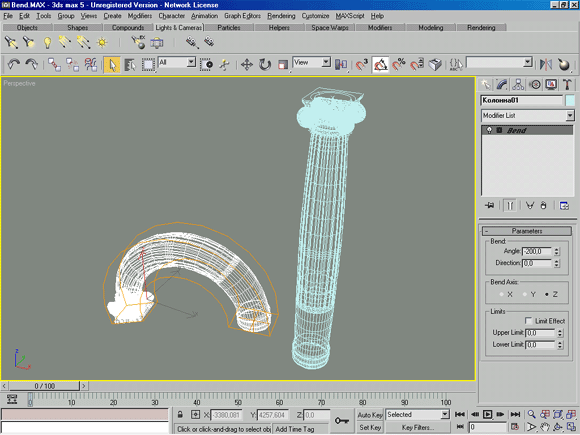Open the Motion command panel tab
580x435 pixels.
click(535, 85)
